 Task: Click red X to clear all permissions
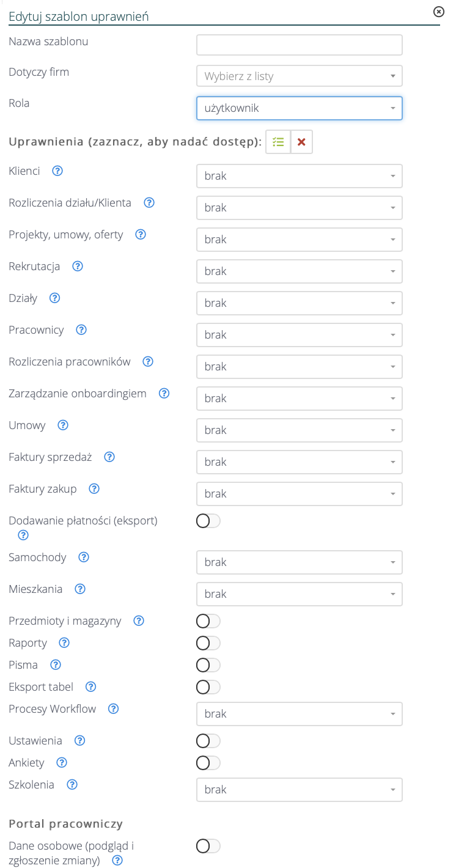pyautogui.click(x=301, y=142)
